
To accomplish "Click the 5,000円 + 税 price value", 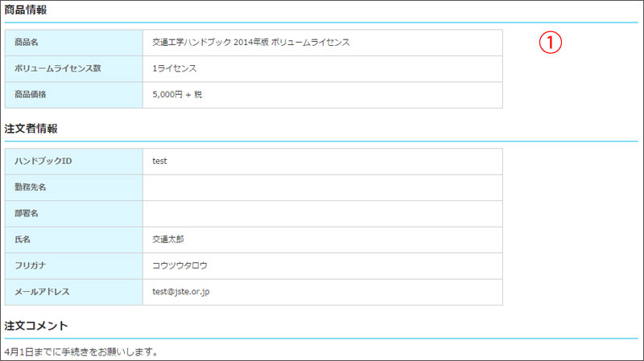I will [178, 95].
